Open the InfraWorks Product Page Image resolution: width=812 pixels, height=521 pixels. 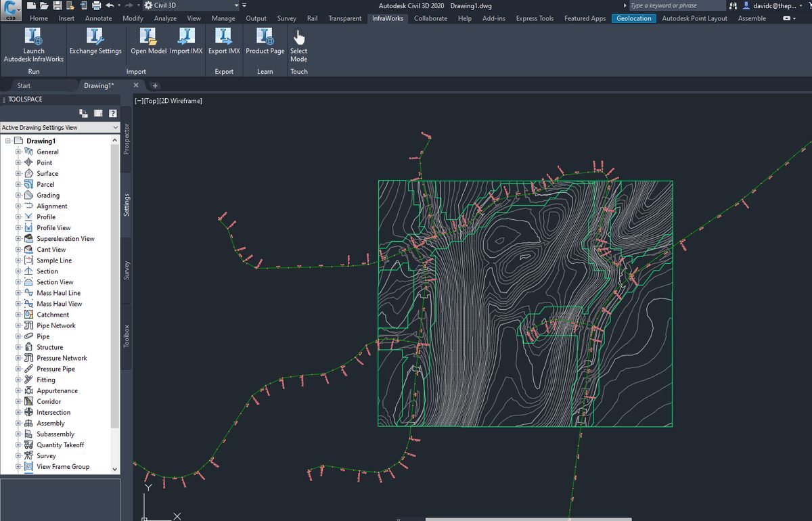click(265, 41)
